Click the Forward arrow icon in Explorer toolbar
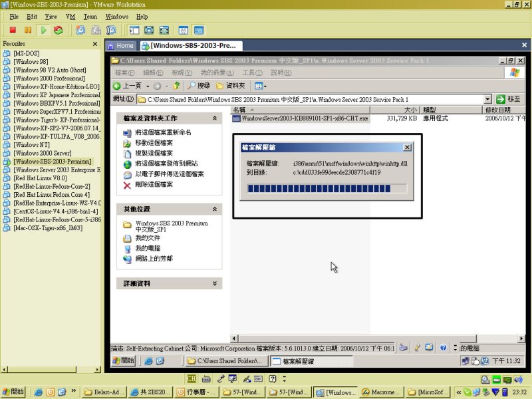The height and width of the screenshot is (399, 532). [x=157, y=86]
